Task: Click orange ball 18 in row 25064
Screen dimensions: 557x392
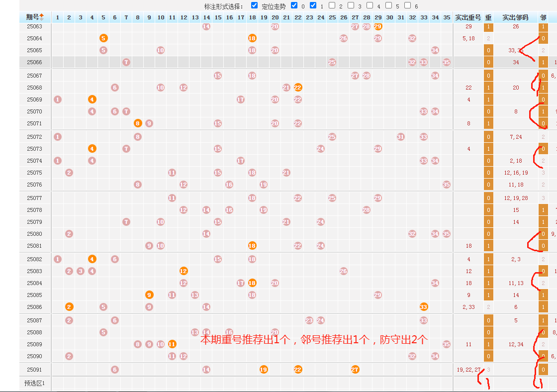Action: coord(252,38)
